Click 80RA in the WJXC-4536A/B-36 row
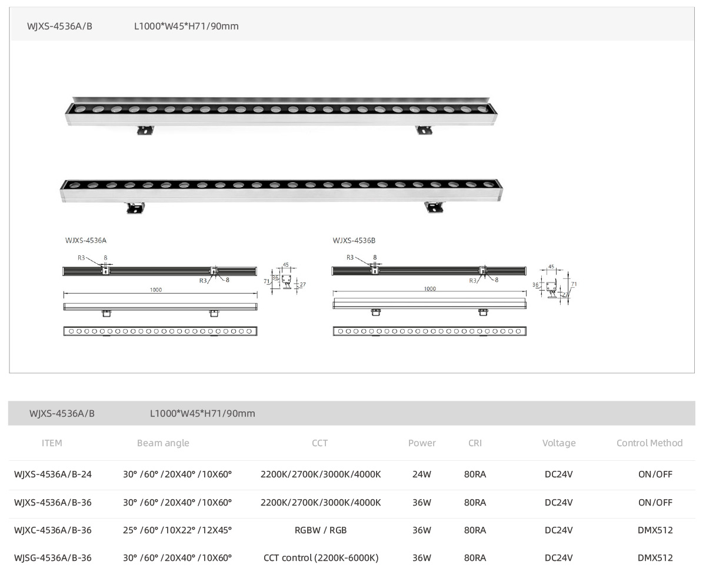 (x=475, y=530)
